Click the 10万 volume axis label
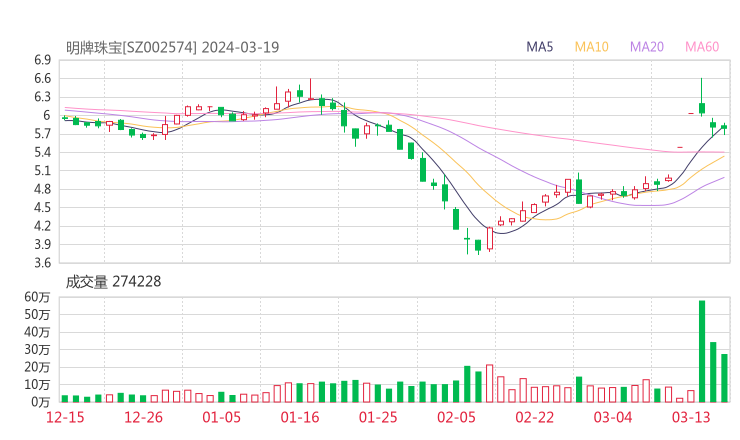 click(37, 385)
